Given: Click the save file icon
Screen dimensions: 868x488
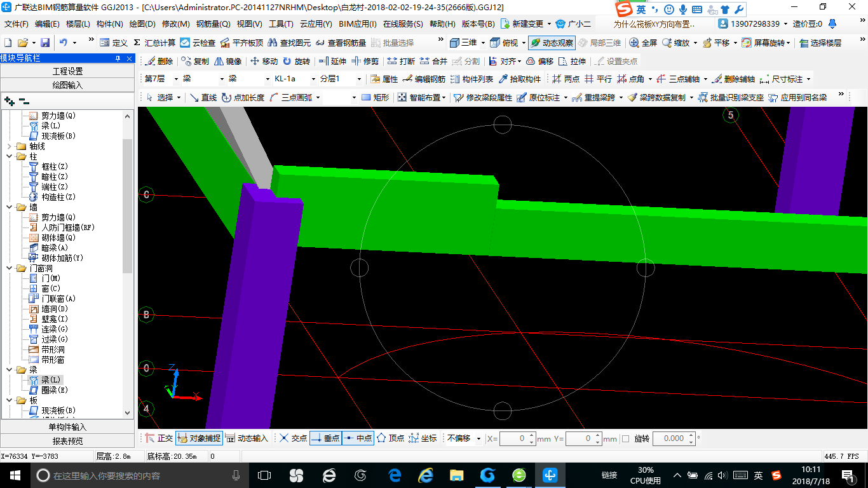Looking at the screenshot, I should coord(45,43).
